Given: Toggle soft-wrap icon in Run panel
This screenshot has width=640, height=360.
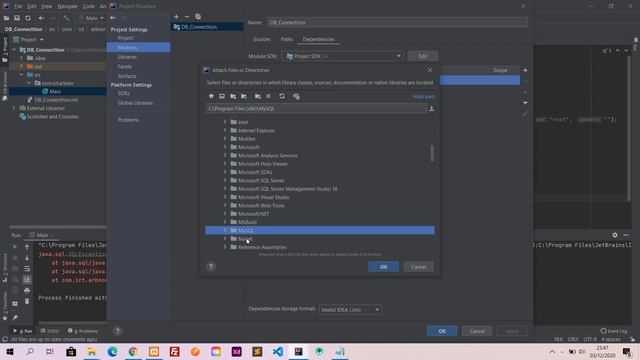Looking at the screenshot, I should click(x=27, y=269).
